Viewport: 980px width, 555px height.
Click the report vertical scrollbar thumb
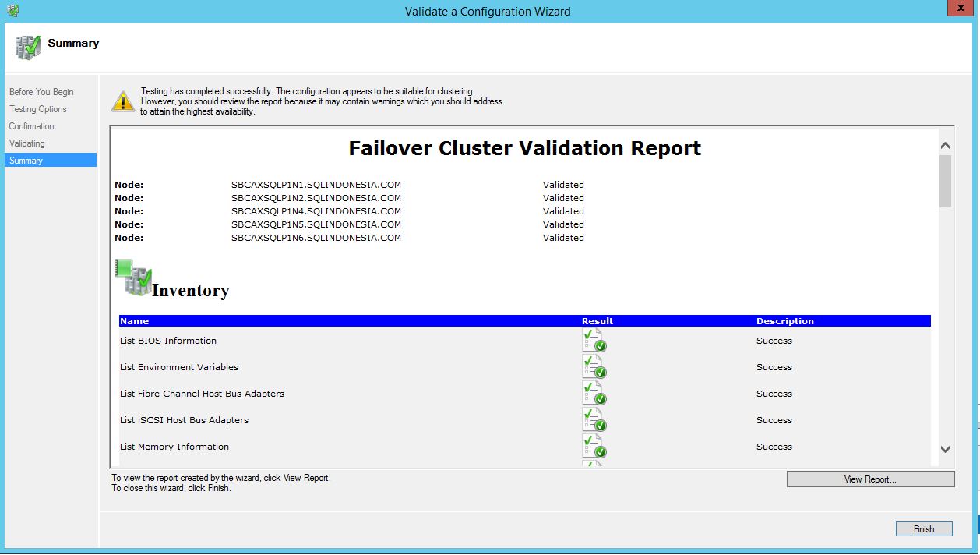click(x=945, y=181)
